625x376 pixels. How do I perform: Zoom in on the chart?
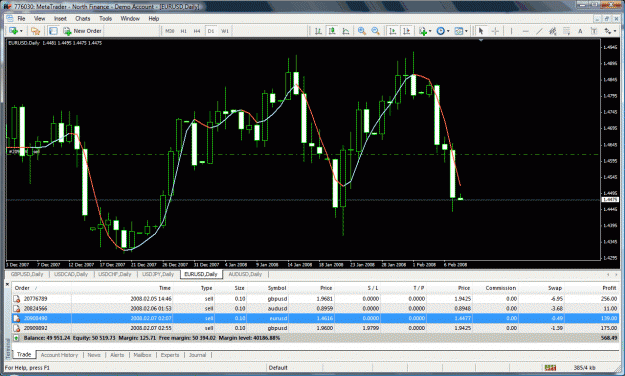coord(362,31)
